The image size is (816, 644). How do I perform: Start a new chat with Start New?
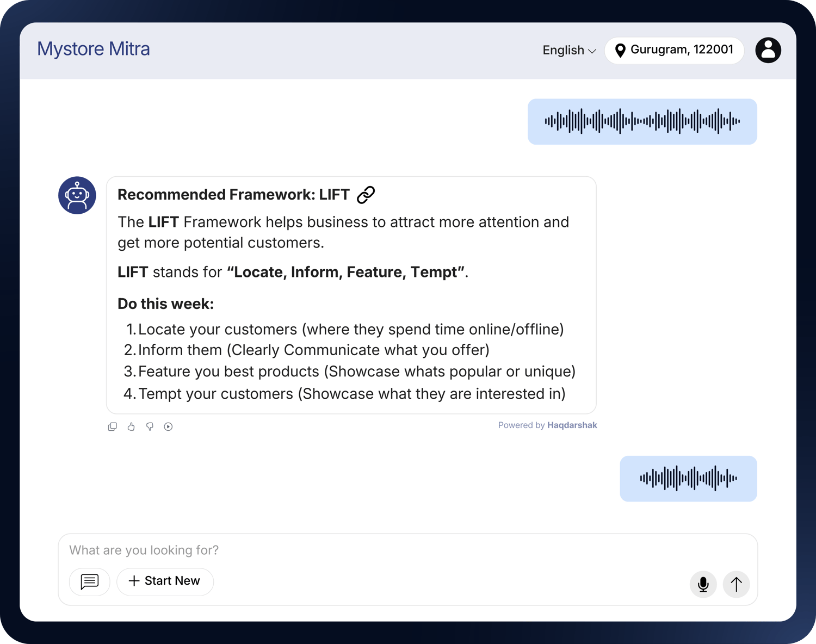click(x=165, y=581)
